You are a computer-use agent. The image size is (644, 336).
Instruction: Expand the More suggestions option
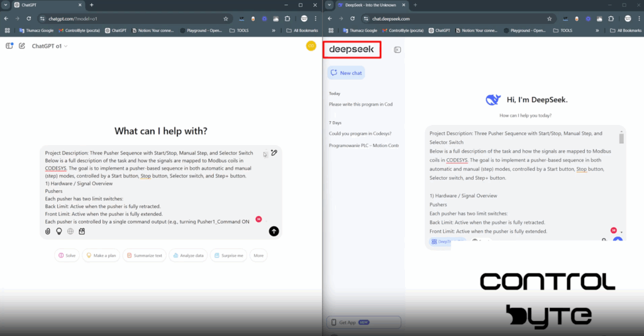click(258, 256)
